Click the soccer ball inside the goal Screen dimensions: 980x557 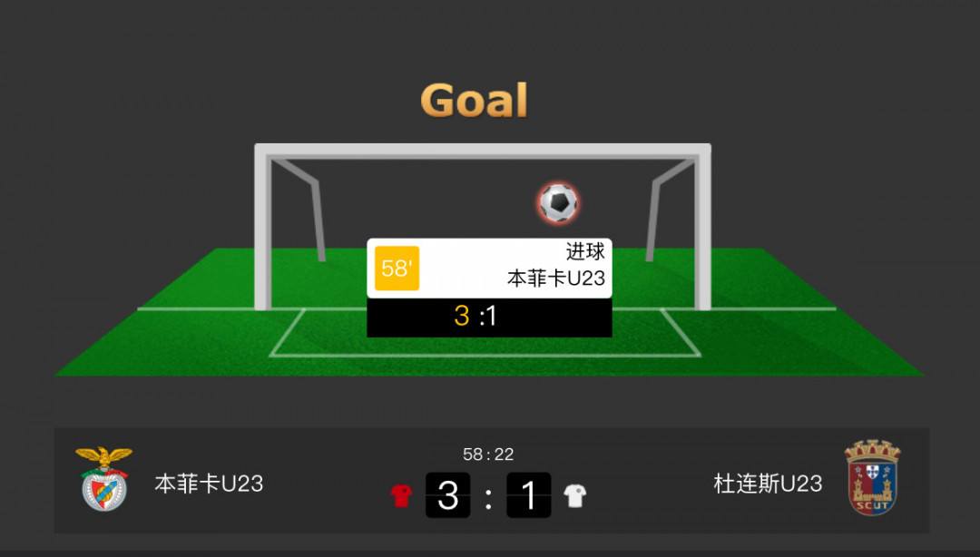(558, 202)
